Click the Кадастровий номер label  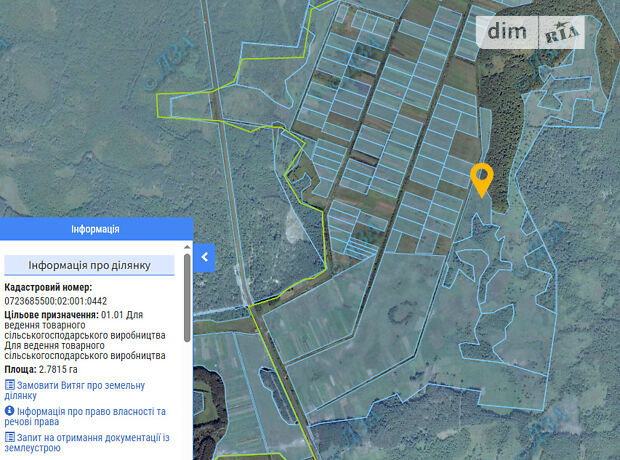48,287
